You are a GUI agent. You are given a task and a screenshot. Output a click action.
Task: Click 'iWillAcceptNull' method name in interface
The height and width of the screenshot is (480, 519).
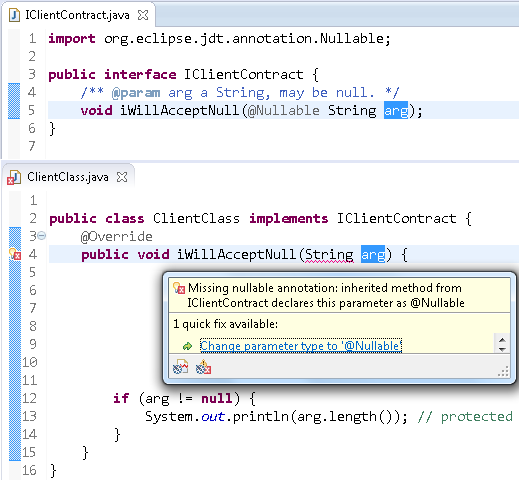click(x=180, y=110)
